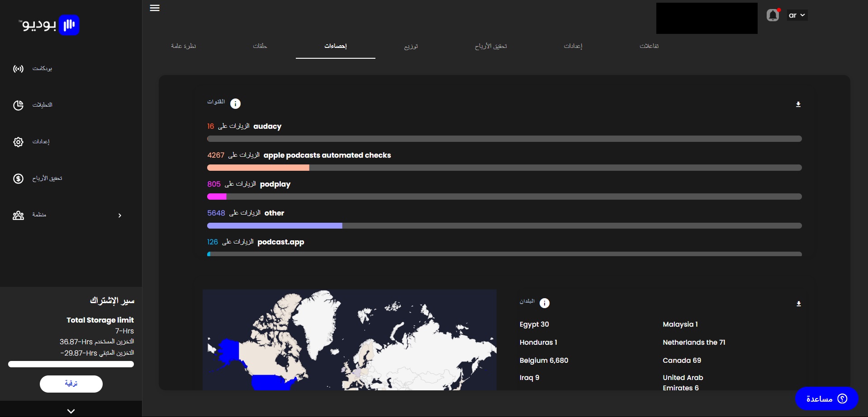Image resolution: width=868 pixels, height=417 pixels.
Task: Select the 'other' channel label
Action: (274, 213)
